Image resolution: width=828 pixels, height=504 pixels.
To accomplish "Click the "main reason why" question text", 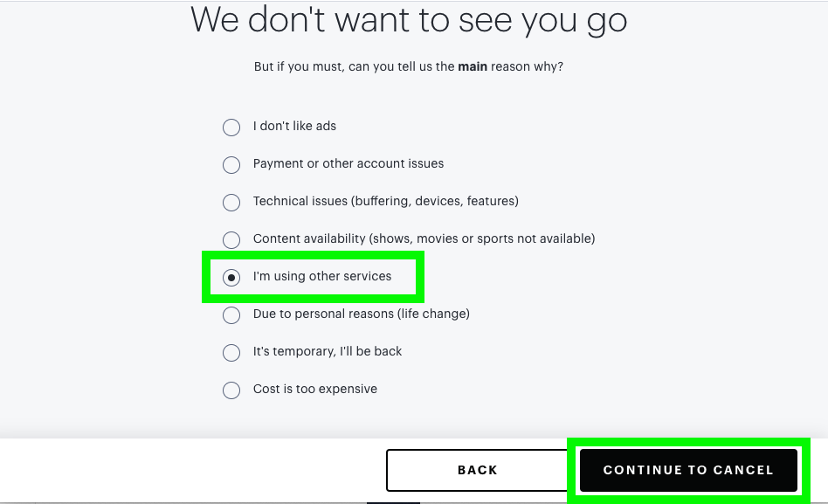I will pyautogui.click(x=409, y=67).
